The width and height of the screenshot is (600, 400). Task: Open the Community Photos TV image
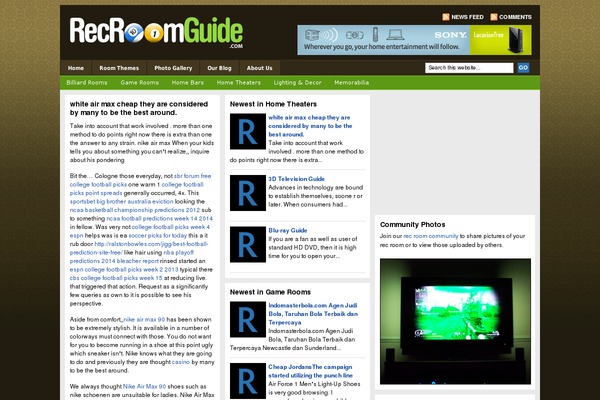(455, 321)
